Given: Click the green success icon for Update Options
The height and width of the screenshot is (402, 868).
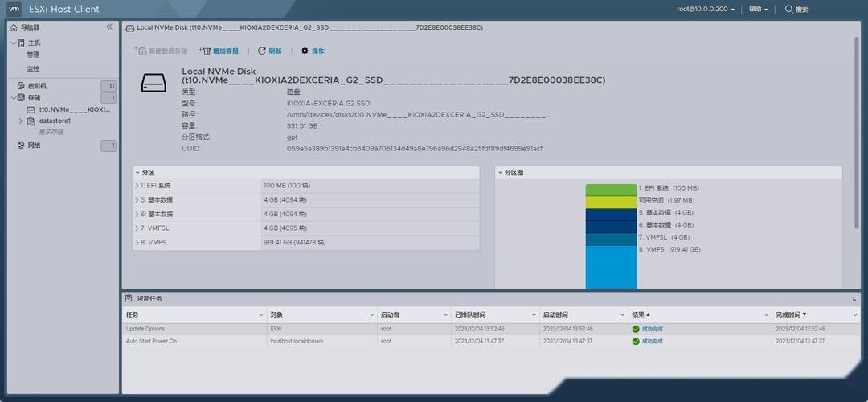Looking at the screenshot, I should pos(636,329).
